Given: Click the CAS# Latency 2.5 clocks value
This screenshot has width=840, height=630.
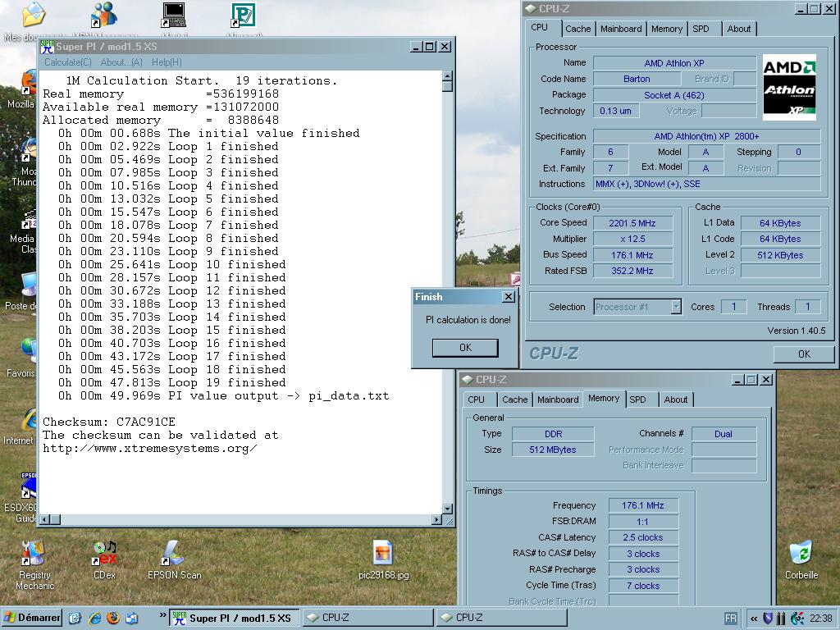Looking at the screenshot, I should 643,537.
